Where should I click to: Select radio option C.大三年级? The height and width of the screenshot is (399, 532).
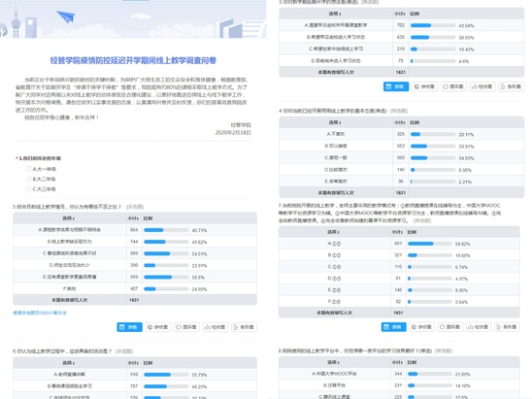point(29,188)
